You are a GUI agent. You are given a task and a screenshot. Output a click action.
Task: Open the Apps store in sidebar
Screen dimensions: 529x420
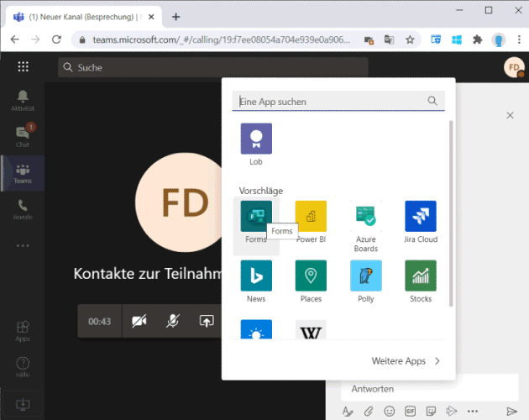coord(23,331)
